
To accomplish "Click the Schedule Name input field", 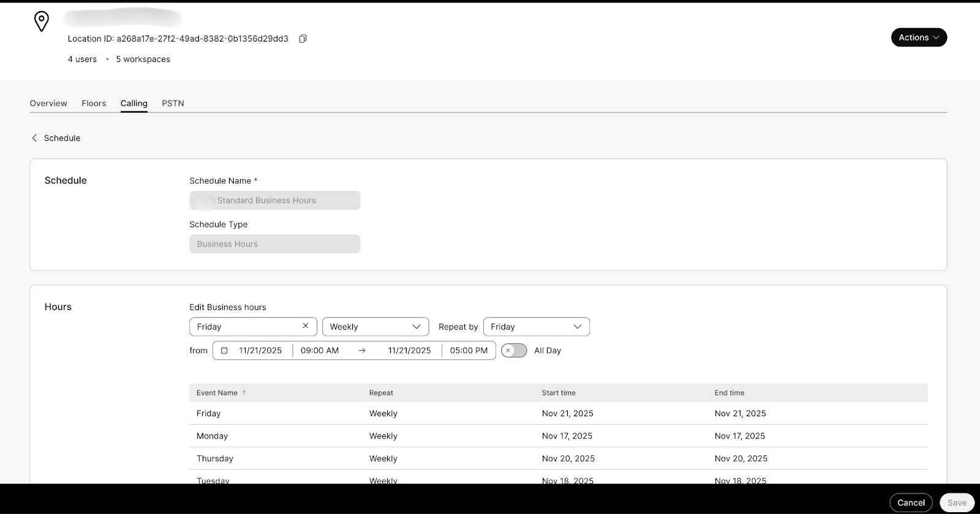I will [x=274, y=201].
